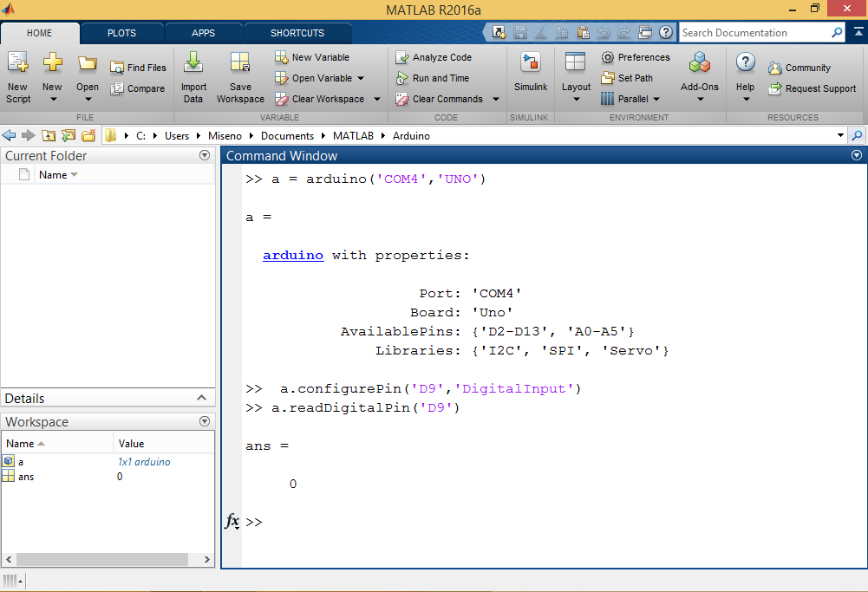868x592 pixels.
Task: Minimize the toolstrip with the top-right arrow
Action: click(858, 33)
